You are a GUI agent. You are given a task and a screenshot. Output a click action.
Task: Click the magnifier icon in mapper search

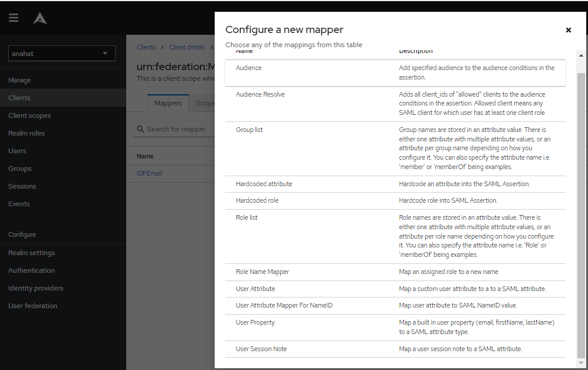tap(140, 128)
